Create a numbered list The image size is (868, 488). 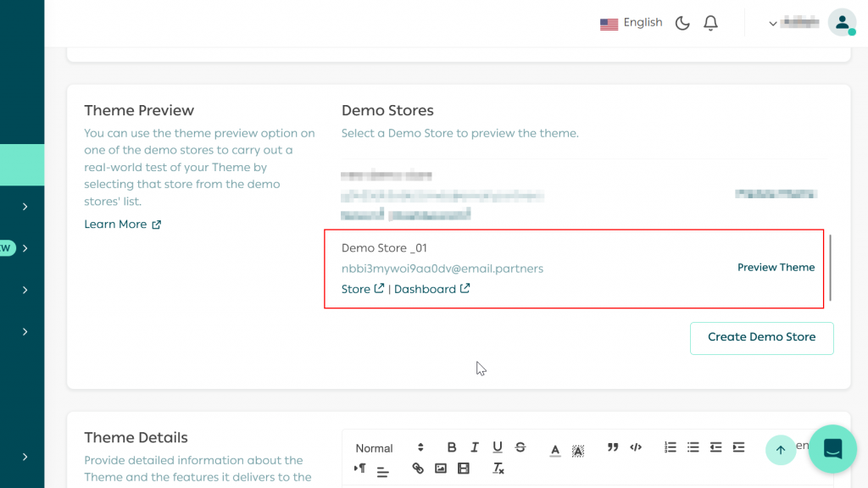click(670, 446)
